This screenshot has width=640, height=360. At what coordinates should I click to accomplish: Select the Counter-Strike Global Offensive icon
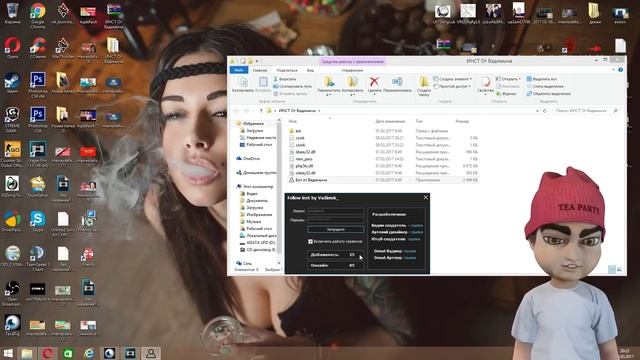coord(12,154)
